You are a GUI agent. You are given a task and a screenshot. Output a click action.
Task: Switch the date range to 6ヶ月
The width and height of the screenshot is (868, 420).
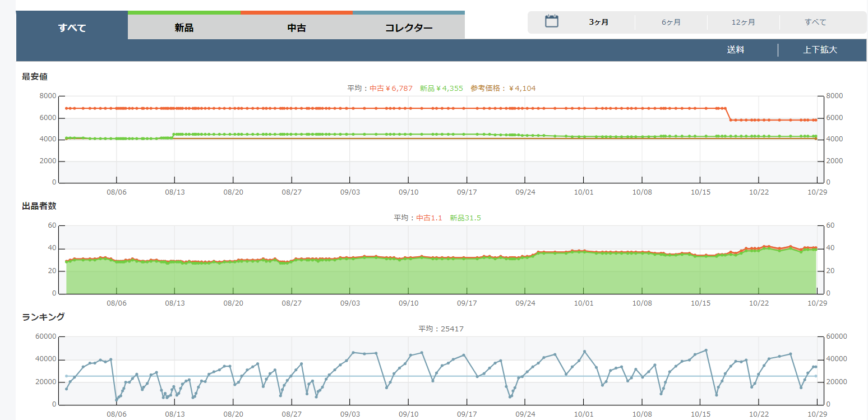coord(671,22)
